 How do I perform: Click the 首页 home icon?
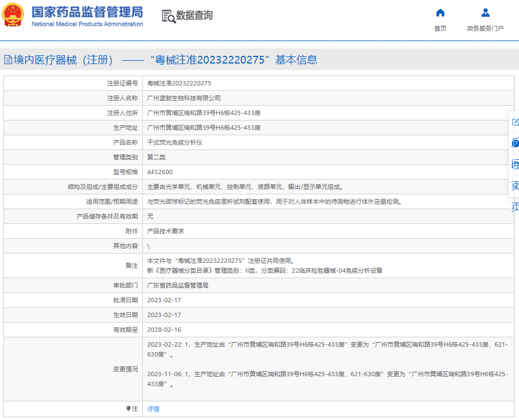[x=440, y=13]
